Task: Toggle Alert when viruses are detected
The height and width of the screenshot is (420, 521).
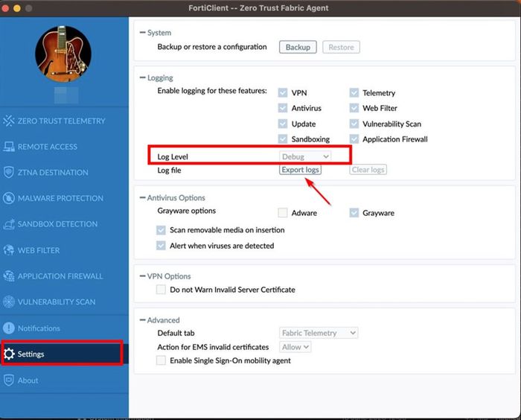Action: pyautogui.click(x=161, y=246)
